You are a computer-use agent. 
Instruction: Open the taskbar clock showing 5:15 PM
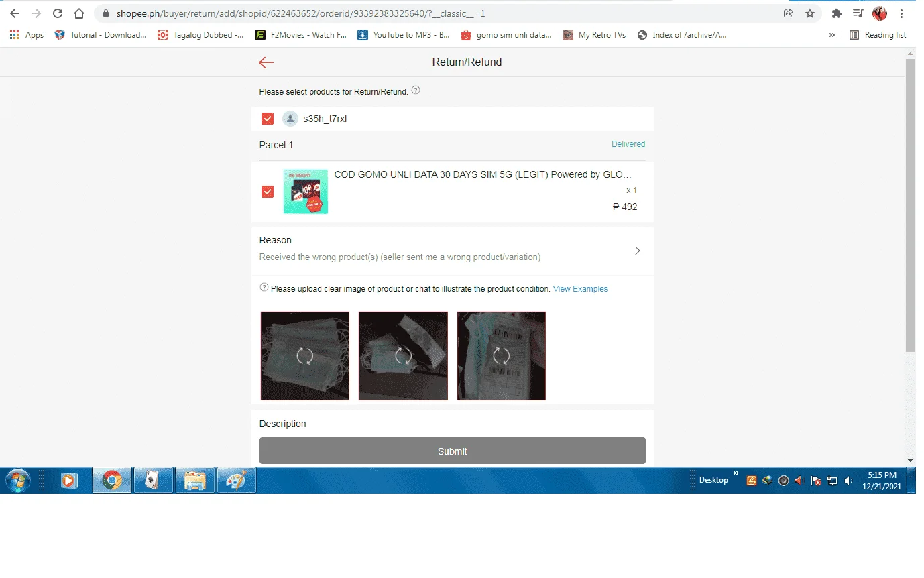click(882, 480)
